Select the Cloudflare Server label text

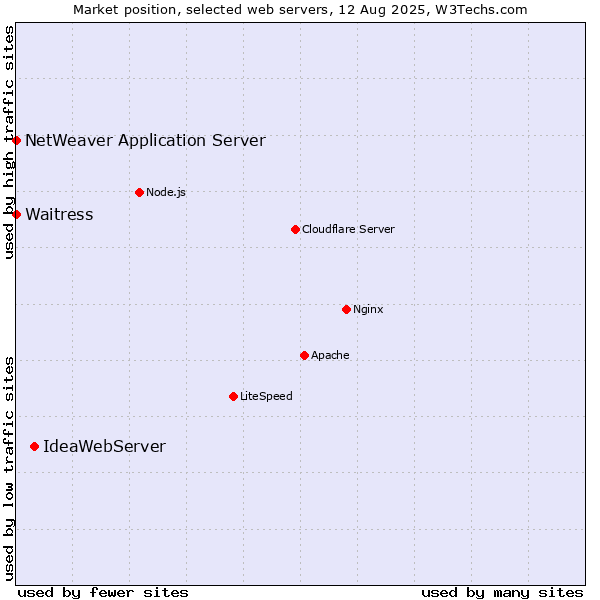click(x=348, y=229)
